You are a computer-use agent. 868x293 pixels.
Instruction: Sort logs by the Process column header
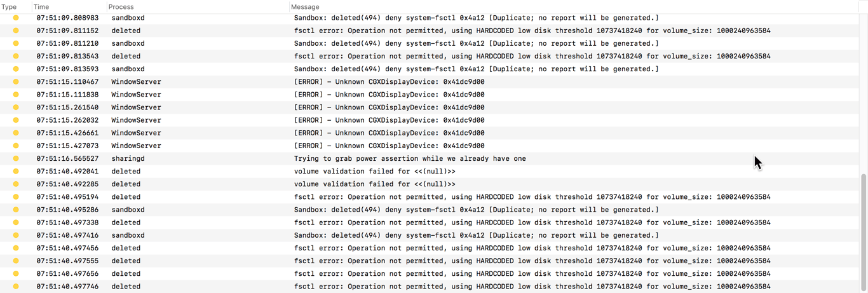121,6
